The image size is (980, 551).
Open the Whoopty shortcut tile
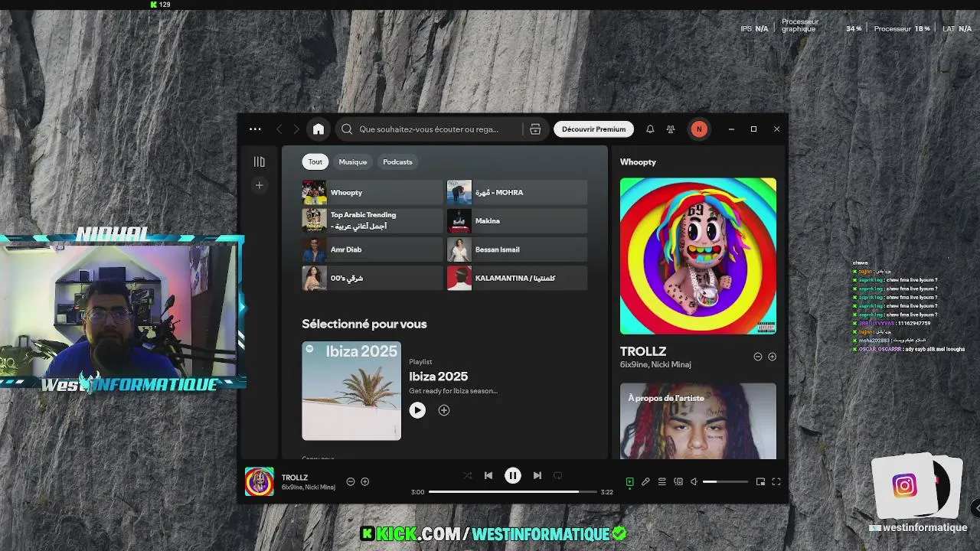pyautogui.click(x=372, y=192)
